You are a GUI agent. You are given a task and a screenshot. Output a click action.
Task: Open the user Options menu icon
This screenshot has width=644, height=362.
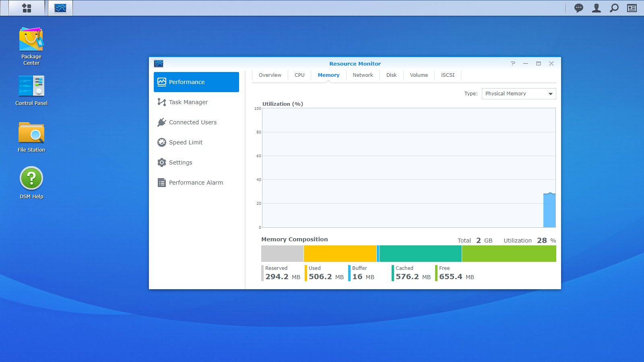click(597, 8)
